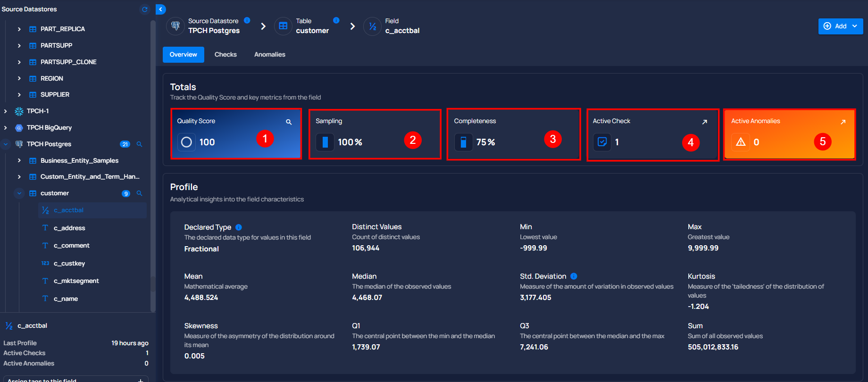
Task: Expand the PART_REPLICA table node
Action: pos(19,29)
